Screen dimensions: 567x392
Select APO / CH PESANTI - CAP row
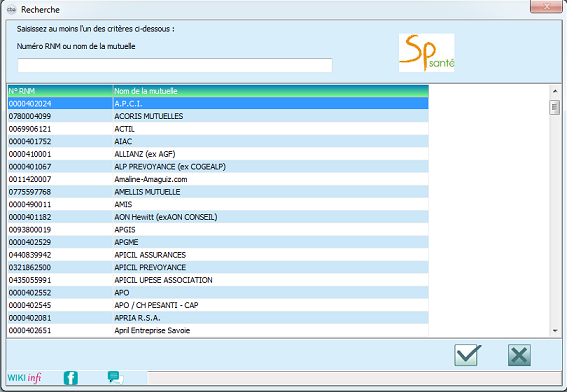pos(218,305)
